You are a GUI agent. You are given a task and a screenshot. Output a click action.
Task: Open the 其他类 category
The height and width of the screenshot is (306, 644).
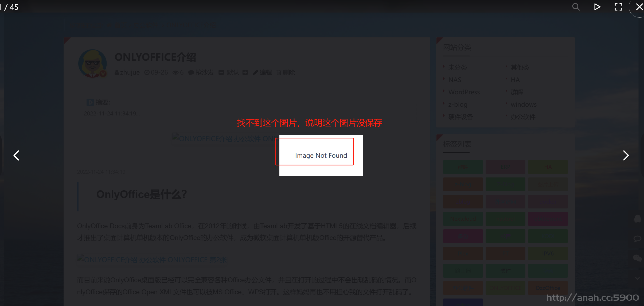point(520,67)
